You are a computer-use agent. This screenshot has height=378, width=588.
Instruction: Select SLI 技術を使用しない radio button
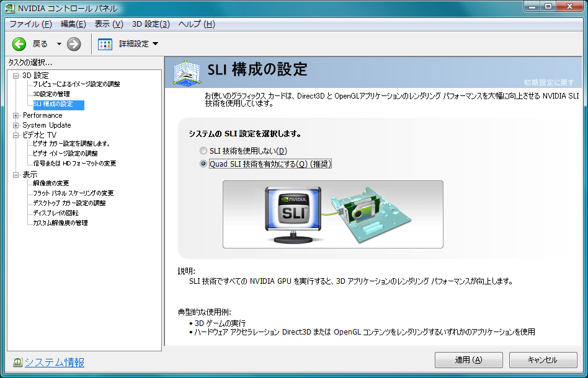coord(203,151)
